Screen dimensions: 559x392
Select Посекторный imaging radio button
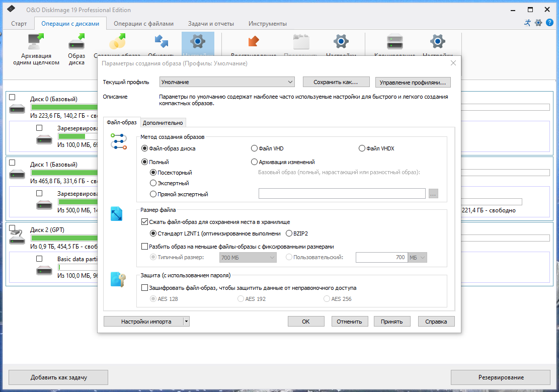pos(153,173)
